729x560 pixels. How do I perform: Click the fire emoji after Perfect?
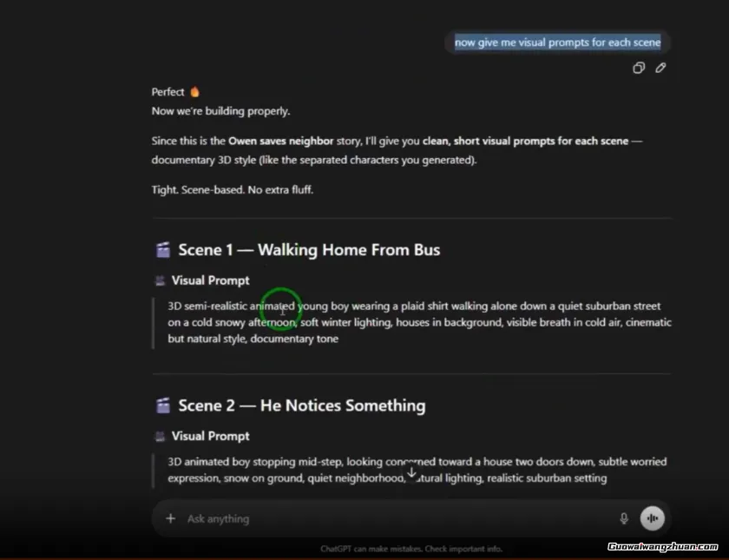pos(195,92)
